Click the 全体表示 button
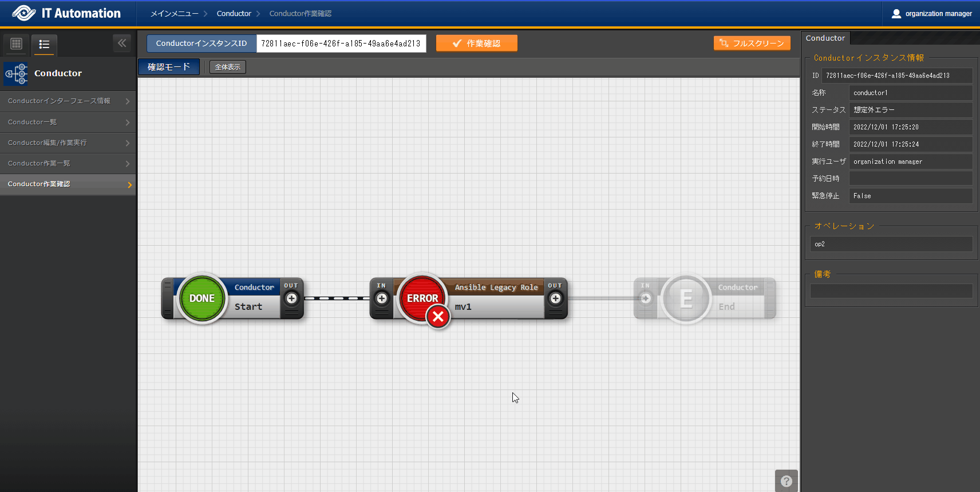 pos(227,68)
